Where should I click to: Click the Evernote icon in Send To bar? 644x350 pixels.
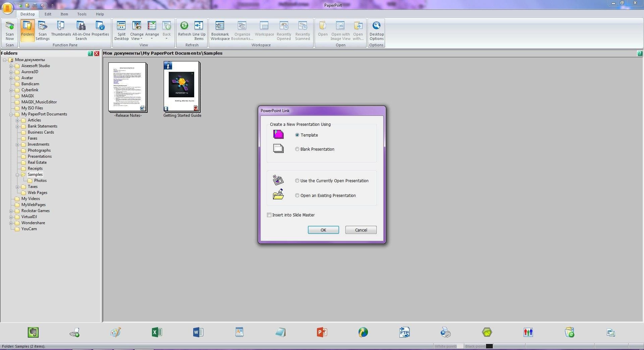pyautogui.click(x=33, y=332)
